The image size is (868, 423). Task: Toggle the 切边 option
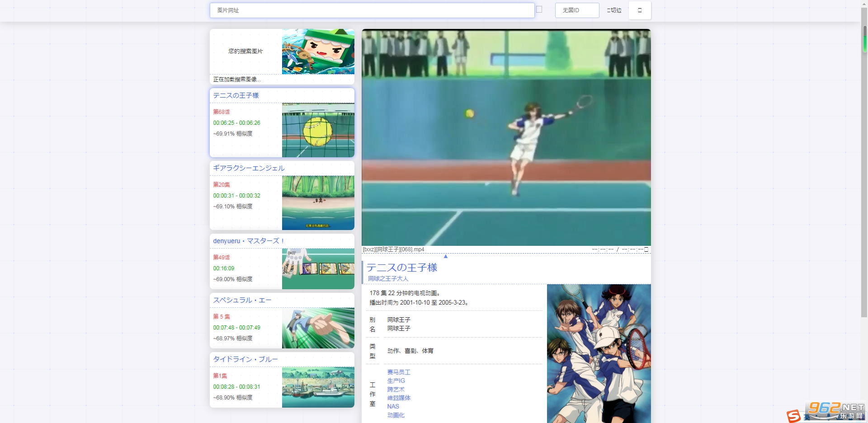tap(614, 10)
